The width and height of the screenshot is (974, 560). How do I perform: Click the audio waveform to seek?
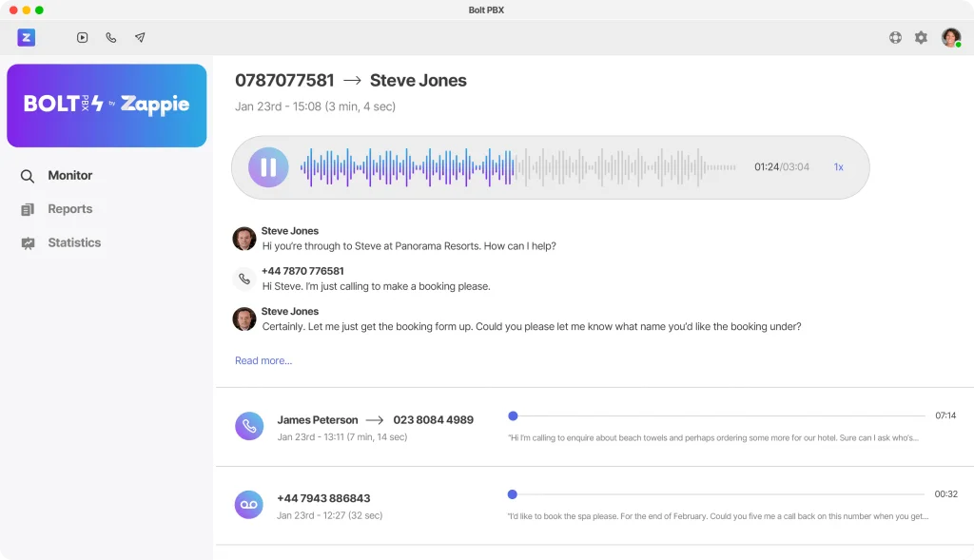[517, 167]
